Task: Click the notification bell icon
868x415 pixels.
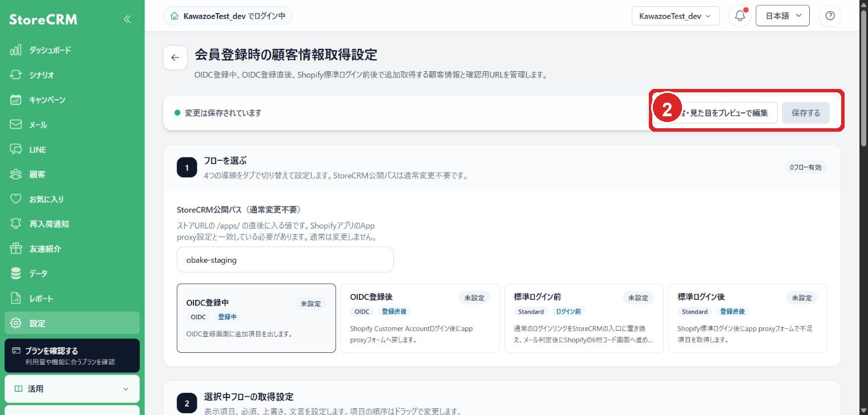Action: coord(740,16)
